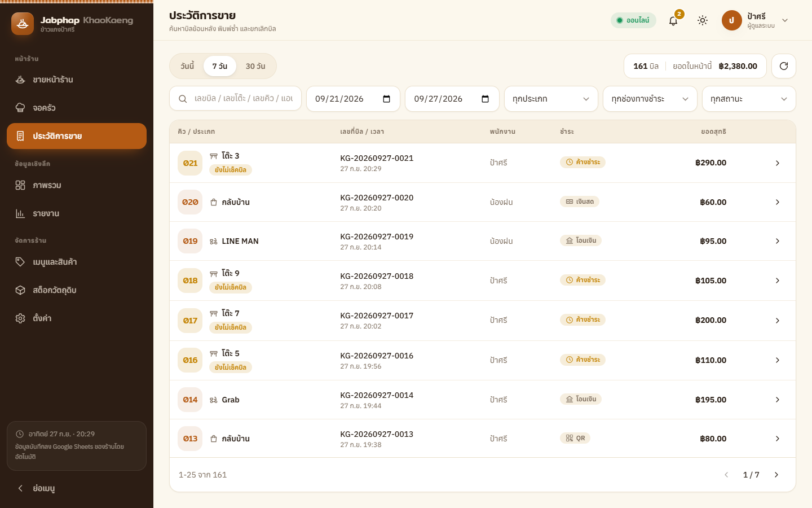Open details arrow for bill KG-20260927-0020
This screenshot has height=508, width=812.
coord(778,202)
